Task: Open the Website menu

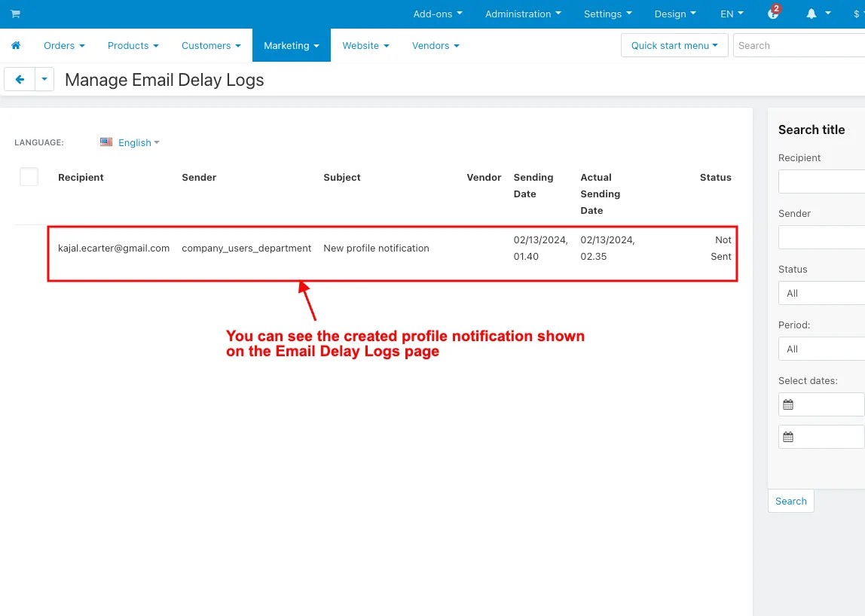Action: [x=365, y=45]
